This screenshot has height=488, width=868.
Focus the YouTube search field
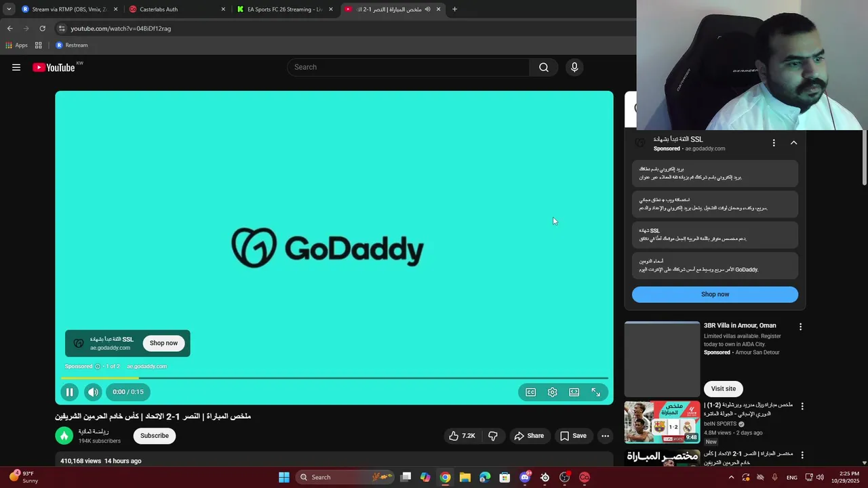click(x=408, y=67)
